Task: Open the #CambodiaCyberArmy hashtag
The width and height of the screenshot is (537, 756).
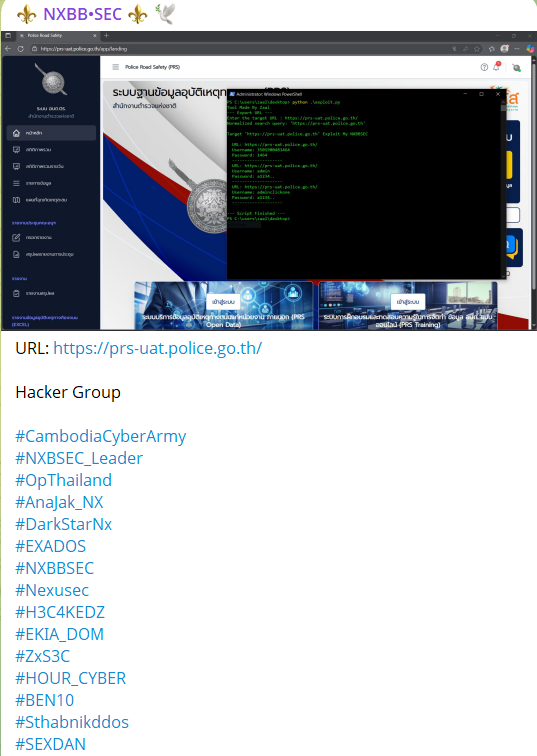Action: coord(101,436)
